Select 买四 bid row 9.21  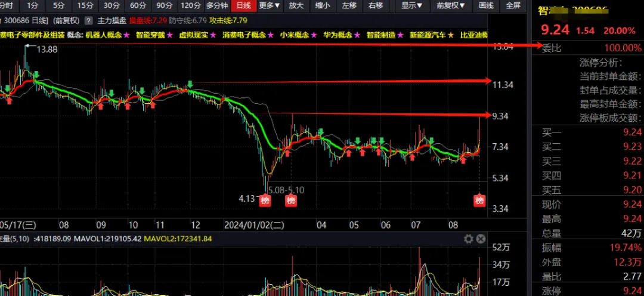[591, 175]
